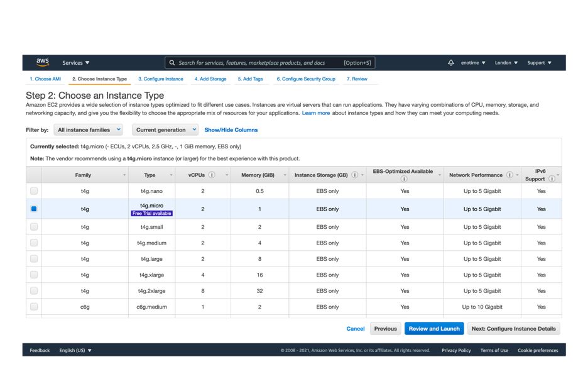Open the English (US) language dropdown
The image size is (588, 386).
[x=75, y=350]
